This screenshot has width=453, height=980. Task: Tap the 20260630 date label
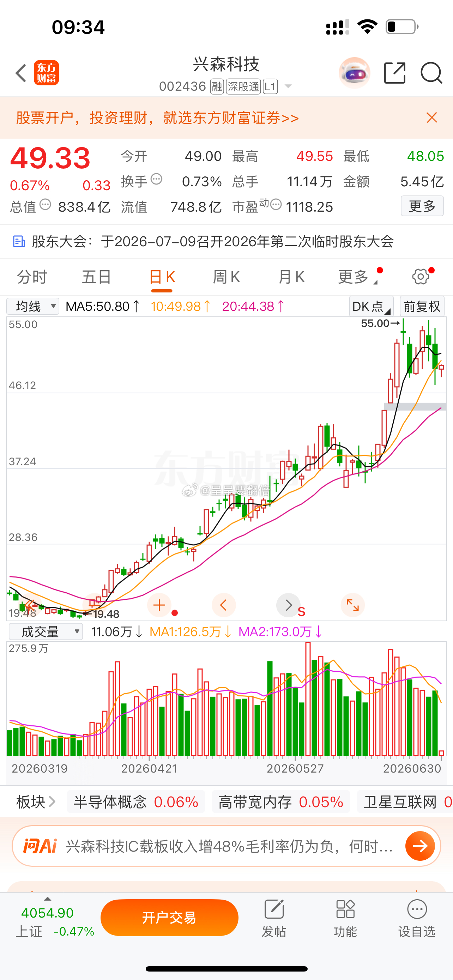click(x=412, y=768)
